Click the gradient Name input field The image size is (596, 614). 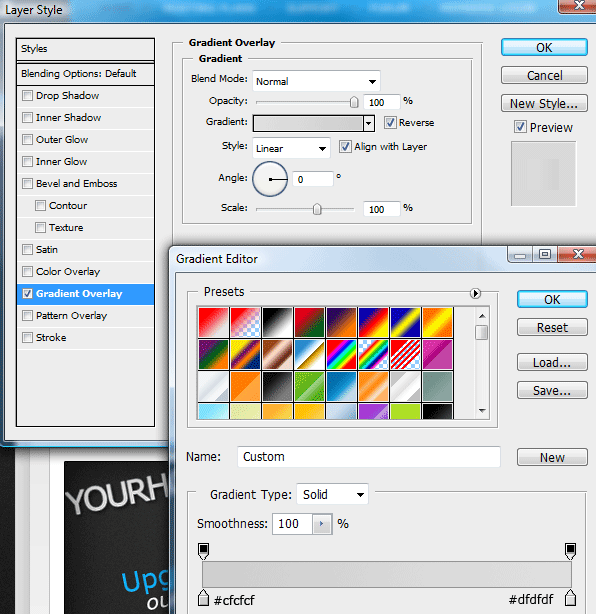tap(368, 457)
